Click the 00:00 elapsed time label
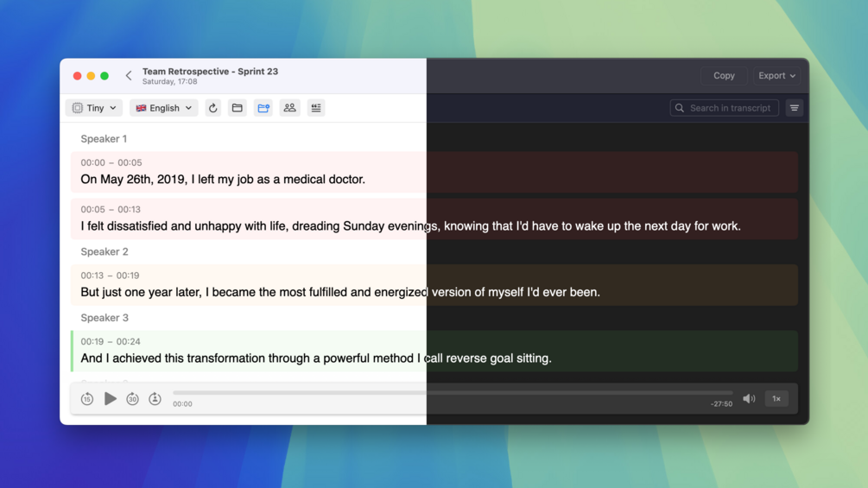The width and height of the screenshot is (868, 488). tap(182, 404)
